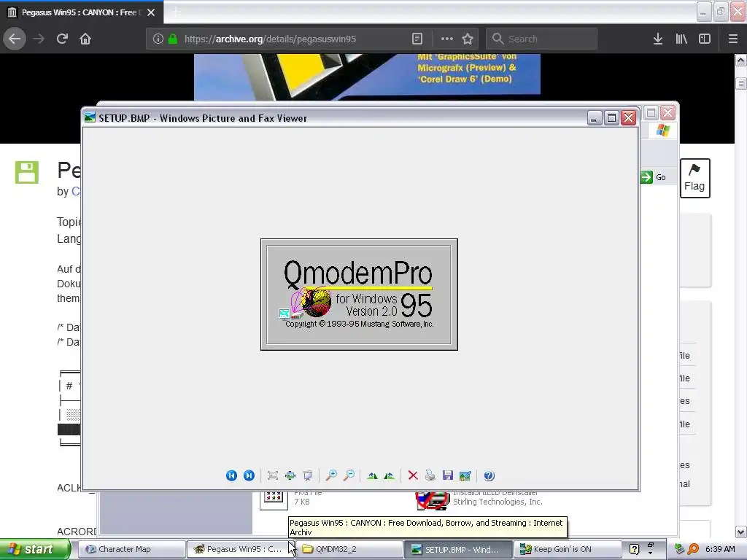The height and width of the screenshot is (560, 747).
Task: Click the Go button in Explorer window
Action: 654,177
